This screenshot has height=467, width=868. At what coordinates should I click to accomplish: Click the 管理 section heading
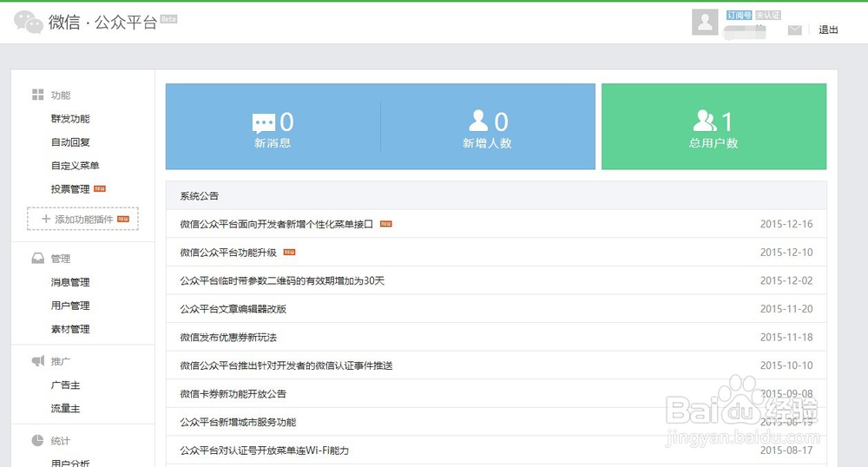(61, 259)
